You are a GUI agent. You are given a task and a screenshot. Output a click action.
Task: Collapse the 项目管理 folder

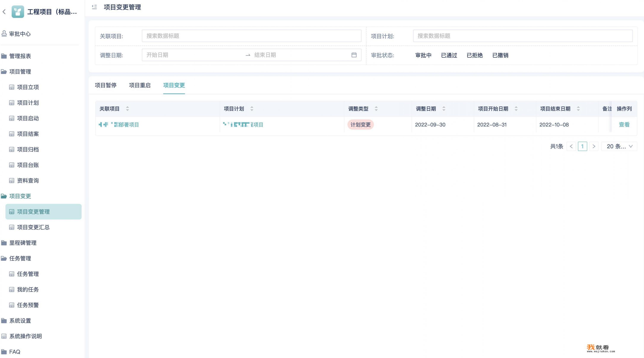16,72
